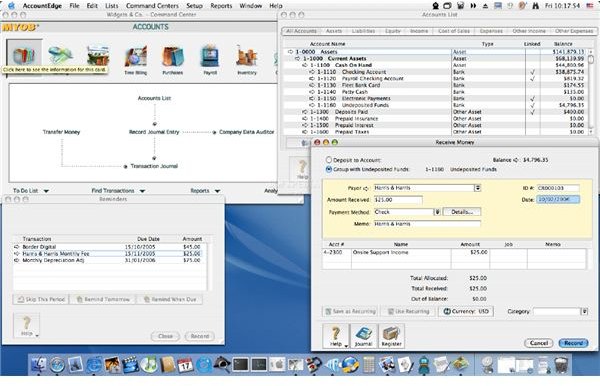Select the 1-1140 Petty Cash row

435,92
